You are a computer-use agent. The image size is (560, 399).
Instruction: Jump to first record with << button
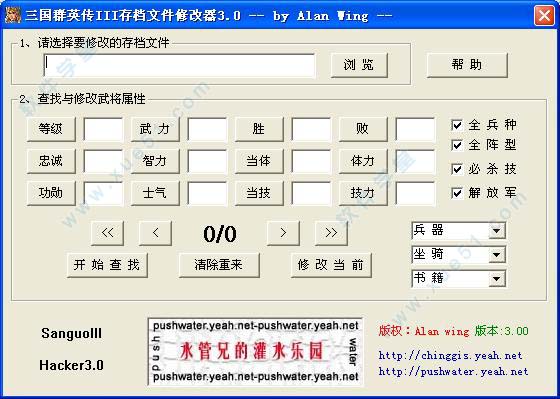(x=108, y=233)
